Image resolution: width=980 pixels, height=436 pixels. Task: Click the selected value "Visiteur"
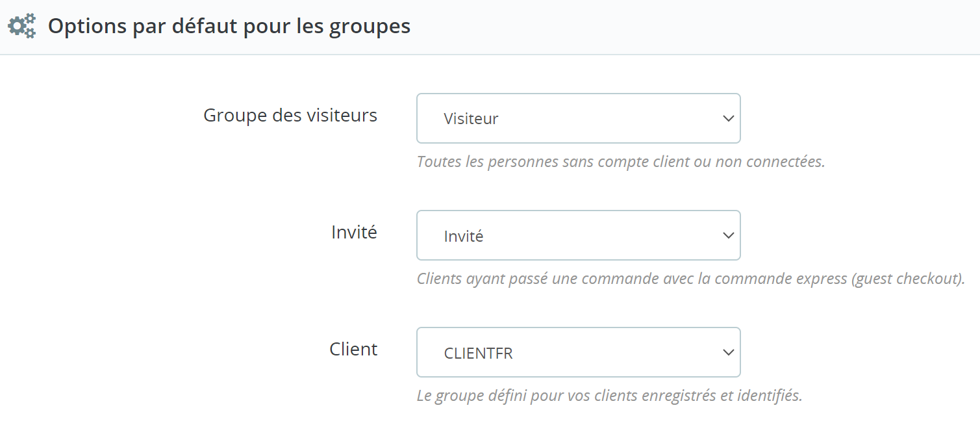[471, 119]
